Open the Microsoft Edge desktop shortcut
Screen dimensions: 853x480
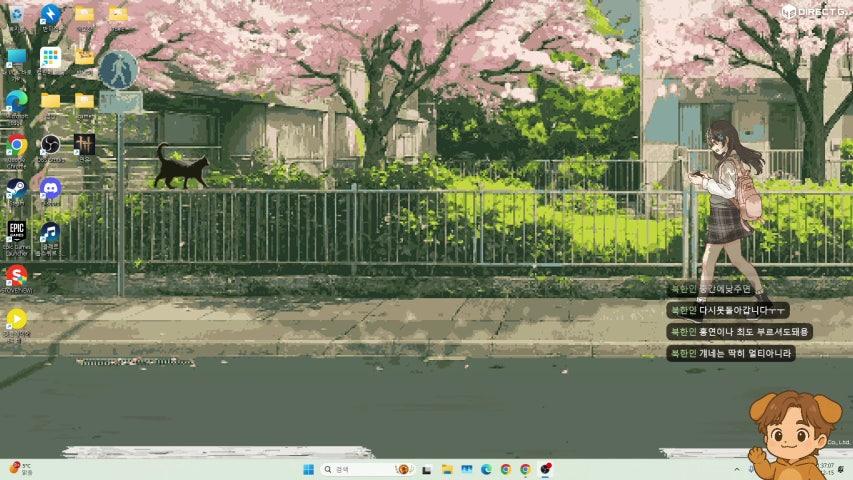click(16, 101)
